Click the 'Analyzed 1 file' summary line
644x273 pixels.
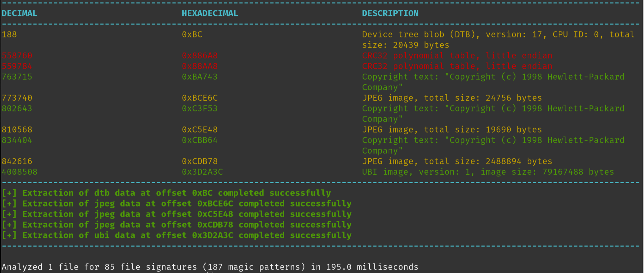[210, 267]
